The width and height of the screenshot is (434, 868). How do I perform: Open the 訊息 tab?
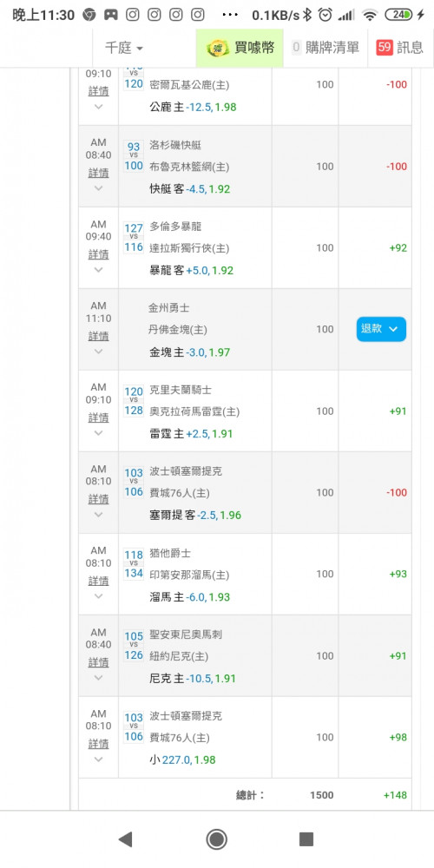click(401, 48)
